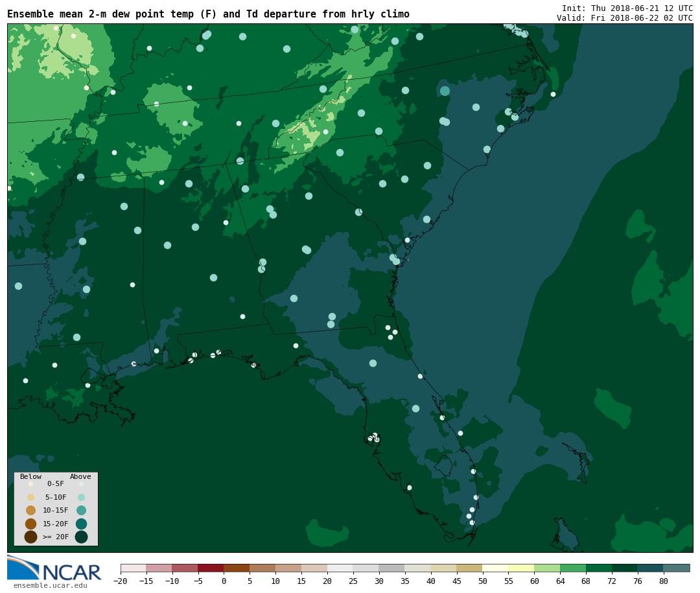Click the 25 colorbar tick label
This screenshot has height=593, width=700.
click(x=353, y=581)
